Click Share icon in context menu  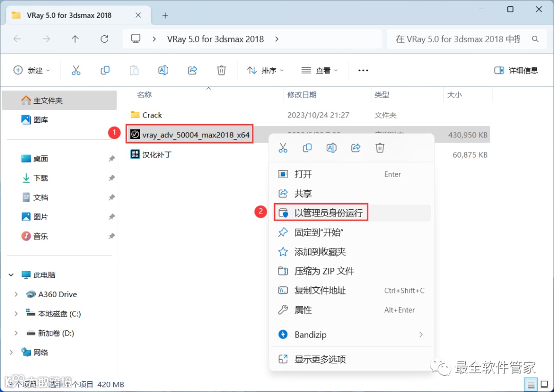tap(356, 148)
